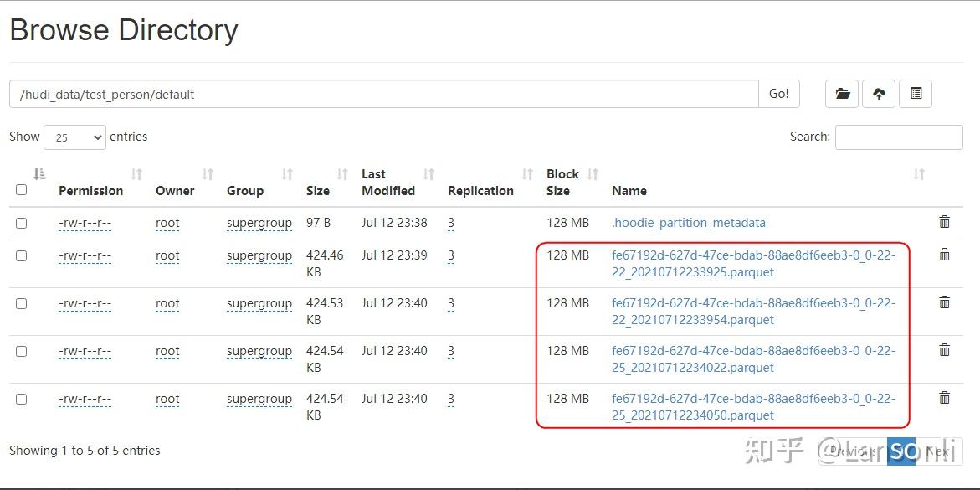This screenshot has height=490, width=980.
Task: Click the Jul 12 23:39 modified date
Action: (x=394, y=255)
